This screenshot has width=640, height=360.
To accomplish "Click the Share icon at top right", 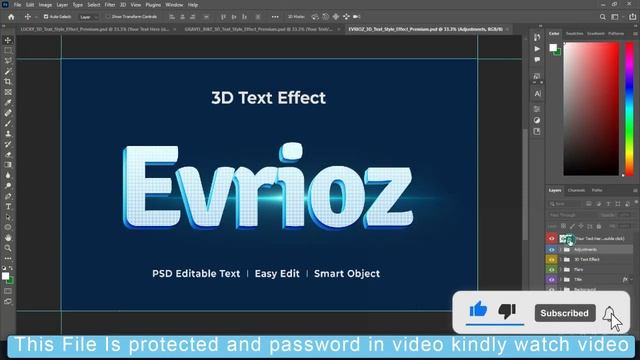I will [x=633, y=17].
